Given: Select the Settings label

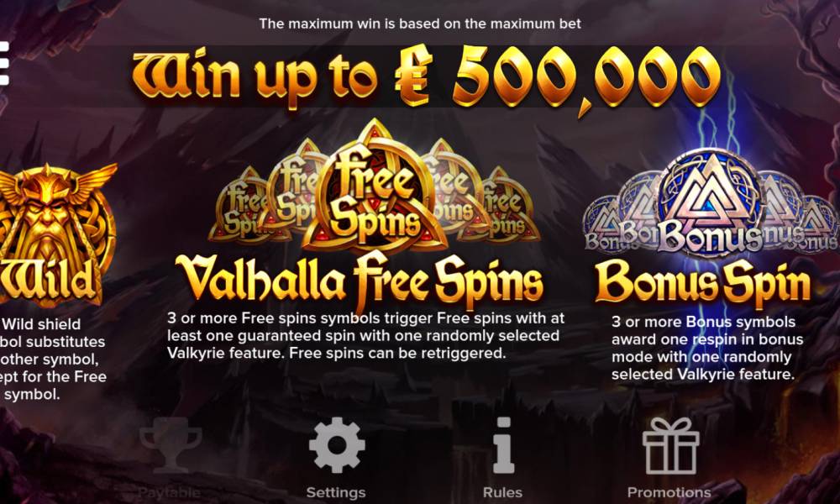Looking at the screenshot, I should tap(336, 492).
